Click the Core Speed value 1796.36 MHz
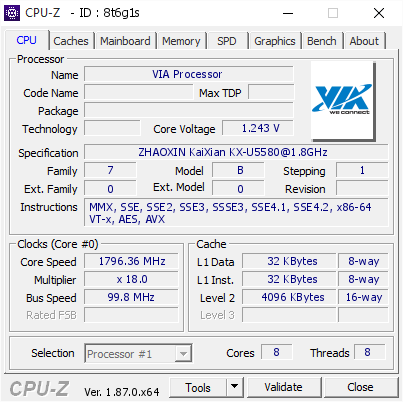 click(131, 261)
